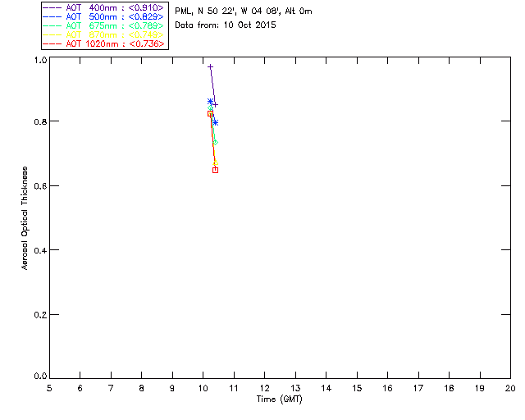Click the 8 hour x-axis tick label

click(x=142, y=388)
